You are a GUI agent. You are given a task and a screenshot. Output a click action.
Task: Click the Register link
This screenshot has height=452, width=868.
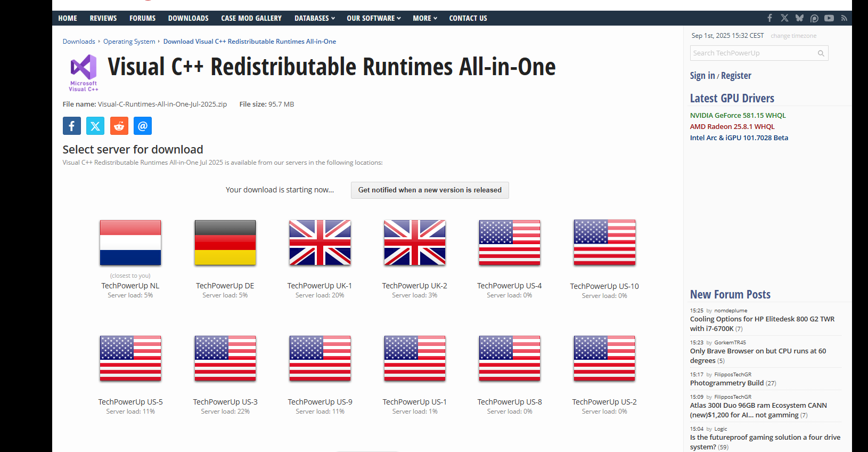pos(736,76)
